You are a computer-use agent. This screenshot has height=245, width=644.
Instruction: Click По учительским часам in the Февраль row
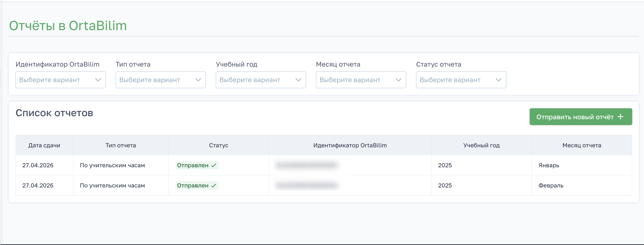click(112, 186)
